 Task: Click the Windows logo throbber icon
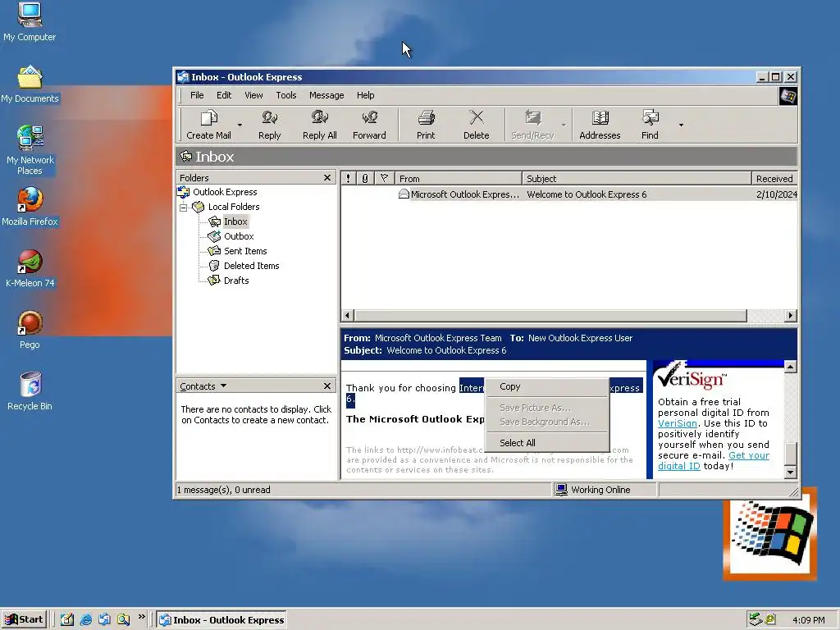pyautogui.click(x=787, y=96)
